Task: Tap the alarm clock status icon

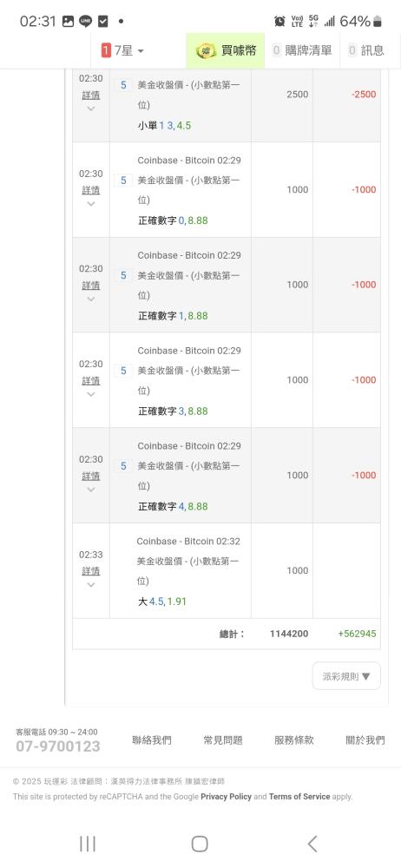Action: 279,22
